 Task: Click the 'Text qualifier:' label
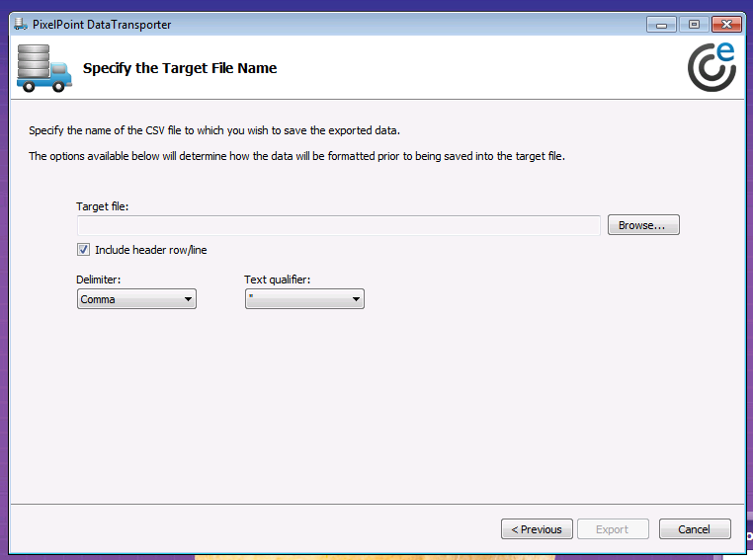278,280
